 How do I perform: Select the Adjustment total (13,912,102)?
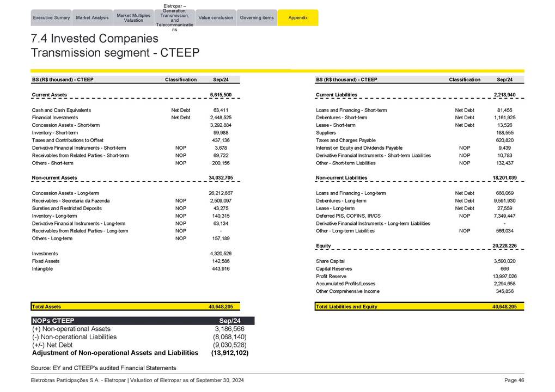(x=229, y=353)
